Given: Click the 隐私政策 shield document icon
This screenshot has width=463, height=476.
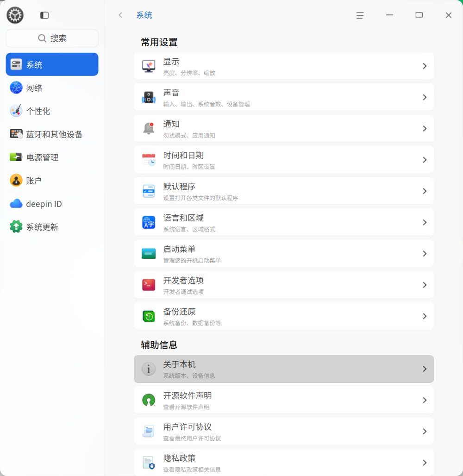Looking at the screenshot, I should pyautogui.click(x=149, y=463).
